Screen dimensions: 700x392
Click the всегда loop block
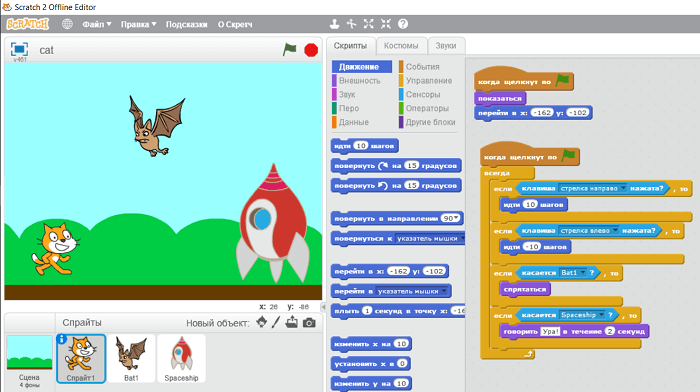pyautogui.click(x=497, y=173)
